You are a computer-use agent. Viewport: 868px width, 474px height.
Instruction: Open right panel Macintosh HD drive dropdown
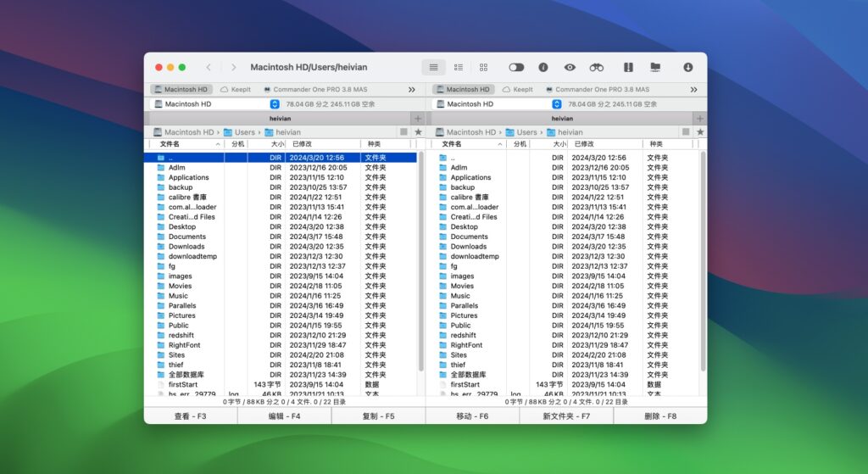coord(497,104)
